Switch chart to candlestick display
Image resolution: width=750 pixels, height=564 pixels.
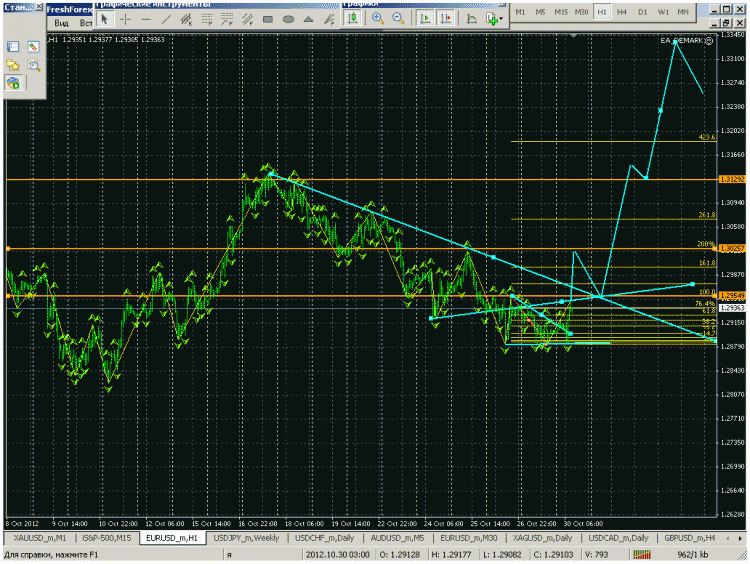click(353, 18)
